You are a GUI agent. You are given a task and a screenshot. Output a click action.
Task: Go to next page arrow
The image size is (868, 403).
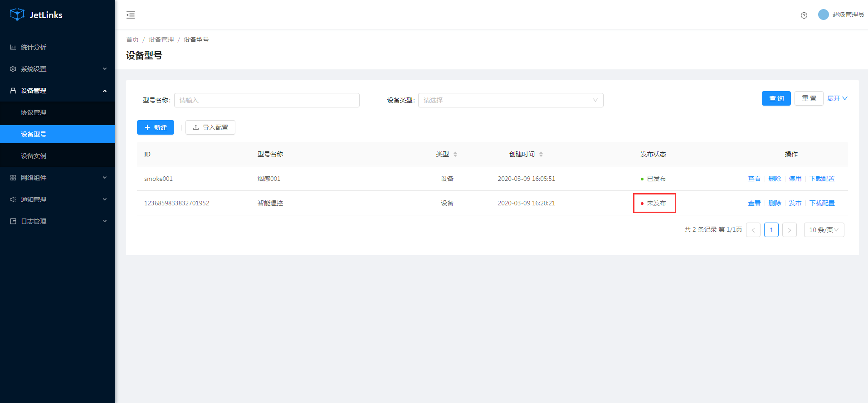(790, 230)
